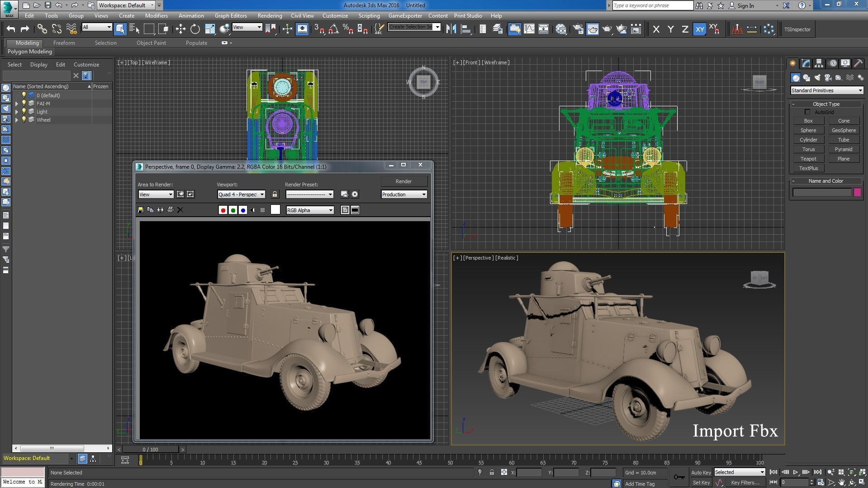Screen dimensions: 868x488
Task: Clear the rendered frame with X icon
Action: [180, 210]
